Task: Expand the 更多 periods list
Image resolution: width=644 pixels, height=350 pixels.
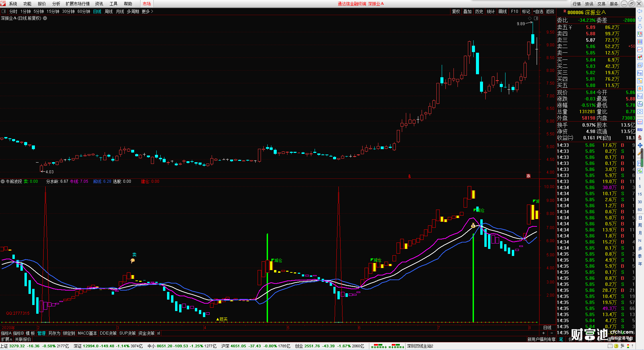Action: point(147,11)
